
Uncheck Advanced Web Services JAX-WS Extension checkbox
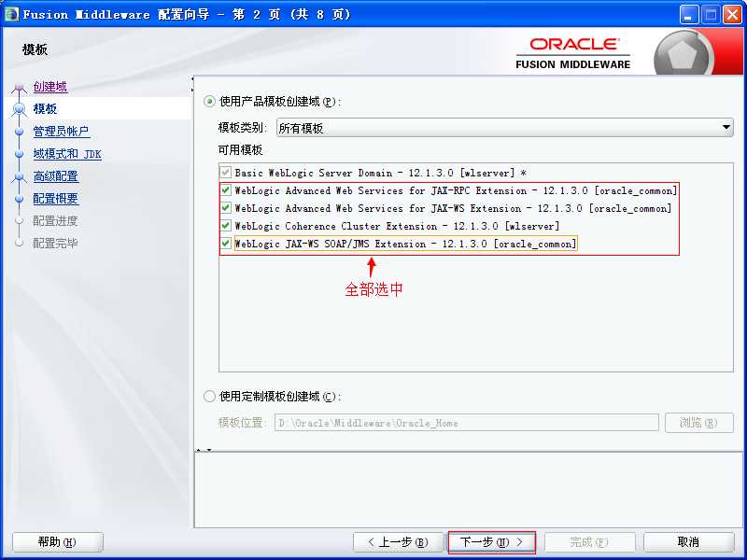226,208
